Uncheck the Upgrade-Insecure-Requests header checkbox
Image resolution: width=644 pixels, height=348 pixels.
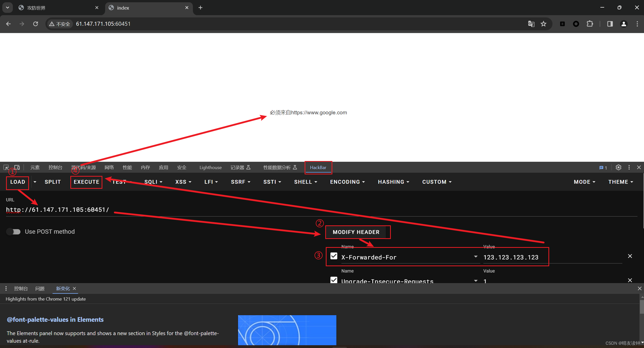333,280
